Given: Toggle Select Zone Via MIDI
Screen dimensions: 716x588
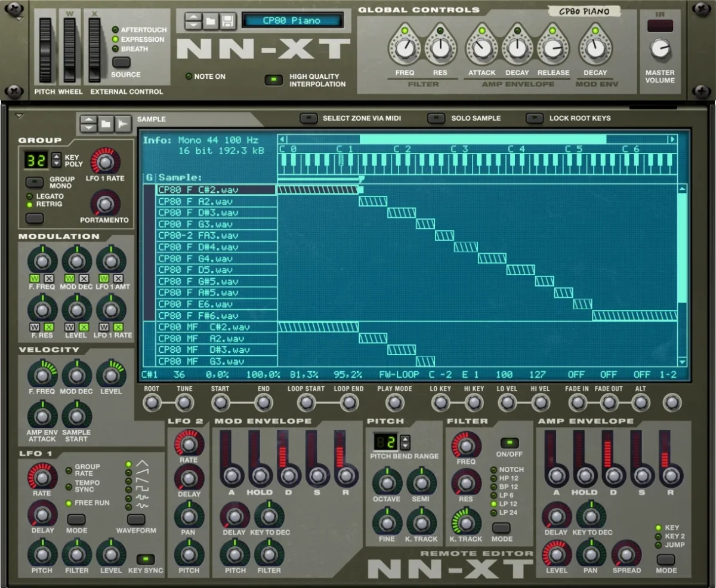Looking at the screenshot, I should tap(308, 118).
